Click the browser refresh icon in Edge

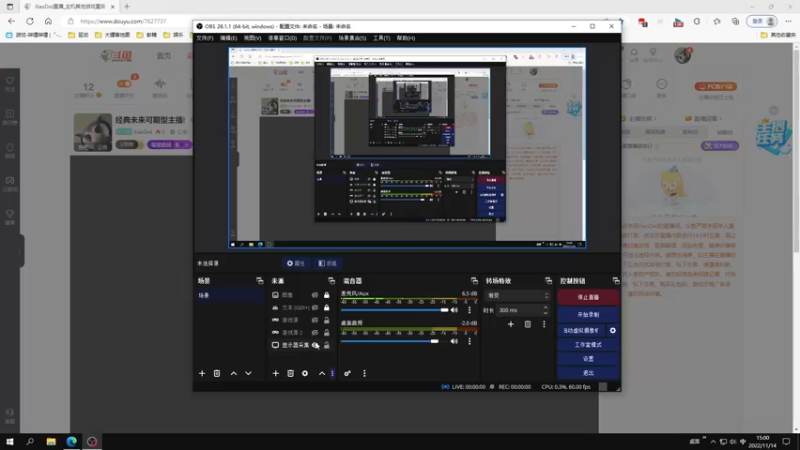pyautogui.click(x=30, y=21)
